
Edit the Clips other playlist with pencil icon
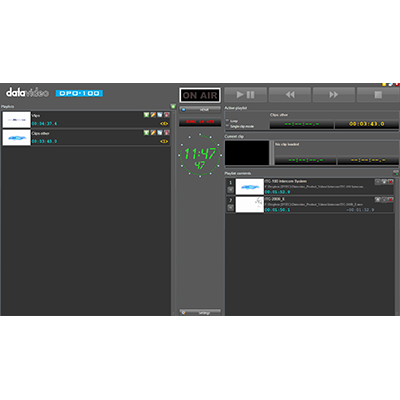pyautogui.click(x=153, y=133)
